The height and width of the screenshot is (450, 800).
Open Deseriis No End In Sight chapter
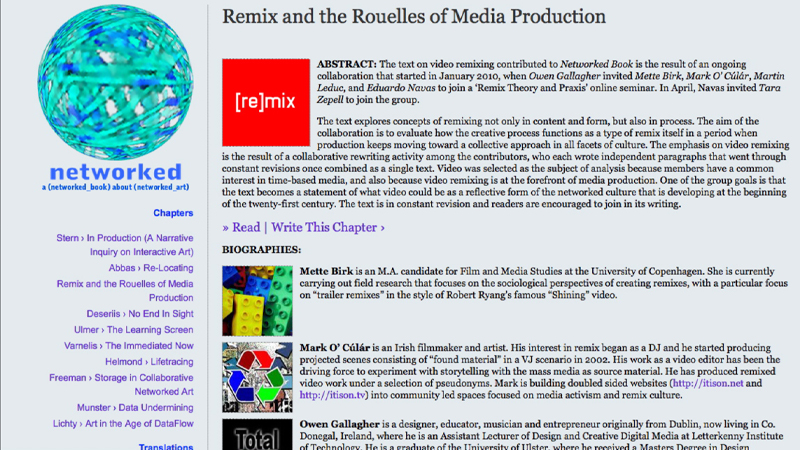pos(140,314)
